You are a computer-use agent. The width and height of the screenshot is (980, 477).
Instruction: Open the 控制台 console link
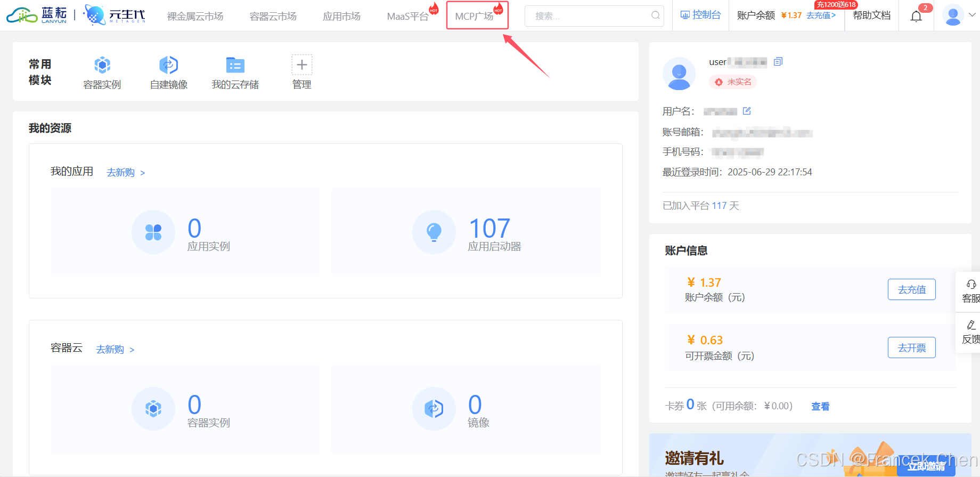(700, 15)
